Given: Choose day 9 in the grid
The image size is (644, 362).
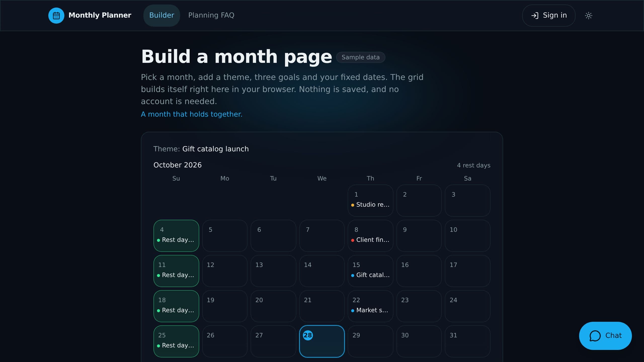Looking at the screenshot, I should [419, 236].
